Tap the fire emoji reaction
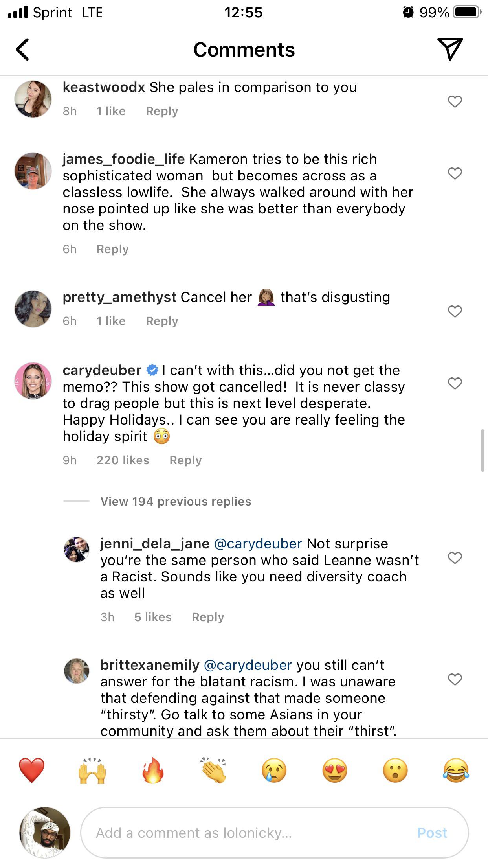 (x=153, y=770)
